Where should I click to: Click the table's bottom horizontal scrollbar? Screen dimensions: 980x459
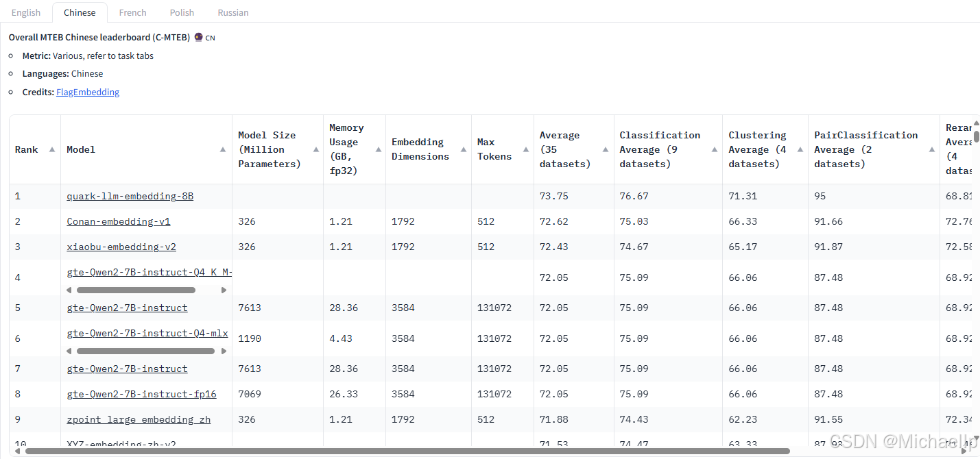[407, 451]
